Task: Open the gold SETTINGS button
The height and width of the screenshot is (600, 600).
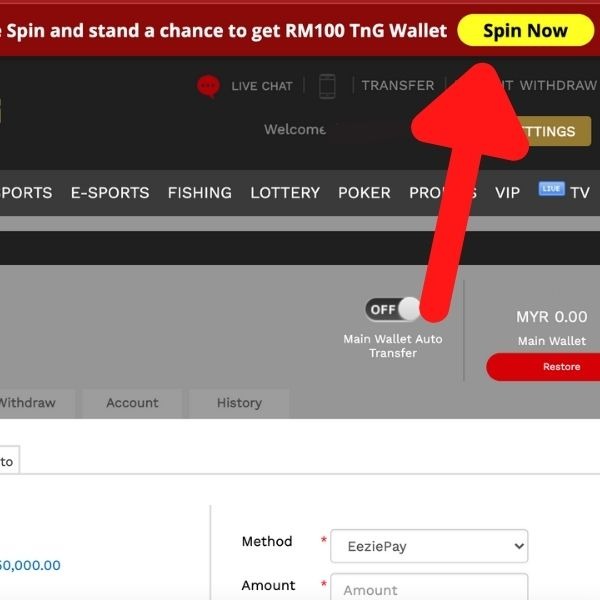Action: click(x=551, y=131)
